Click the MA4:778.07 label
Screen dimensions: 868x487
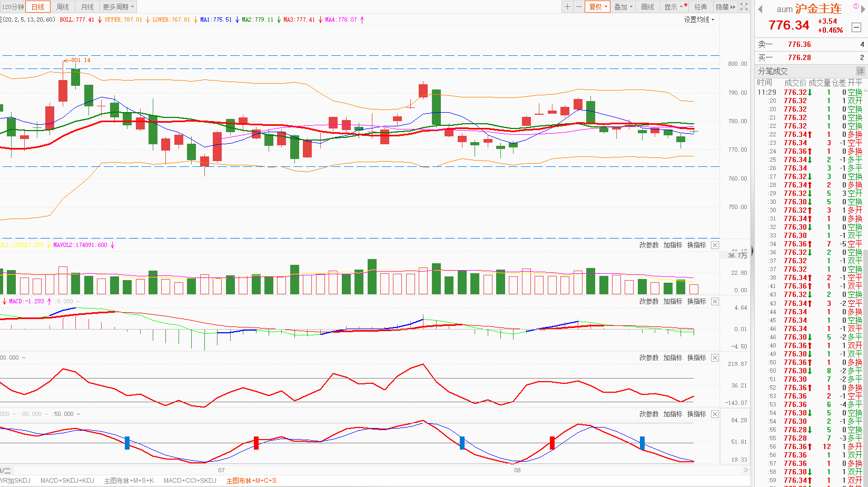(341, 19)
